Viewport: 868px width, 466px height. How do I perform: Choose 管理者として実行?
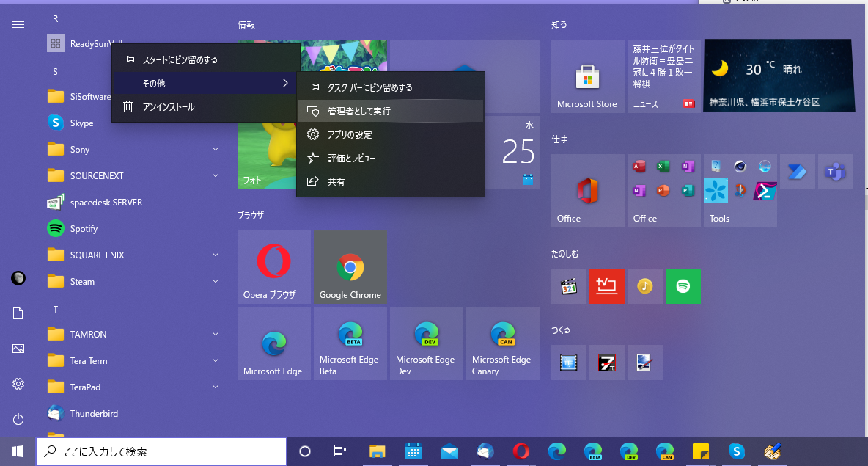(x=390, y=111)
